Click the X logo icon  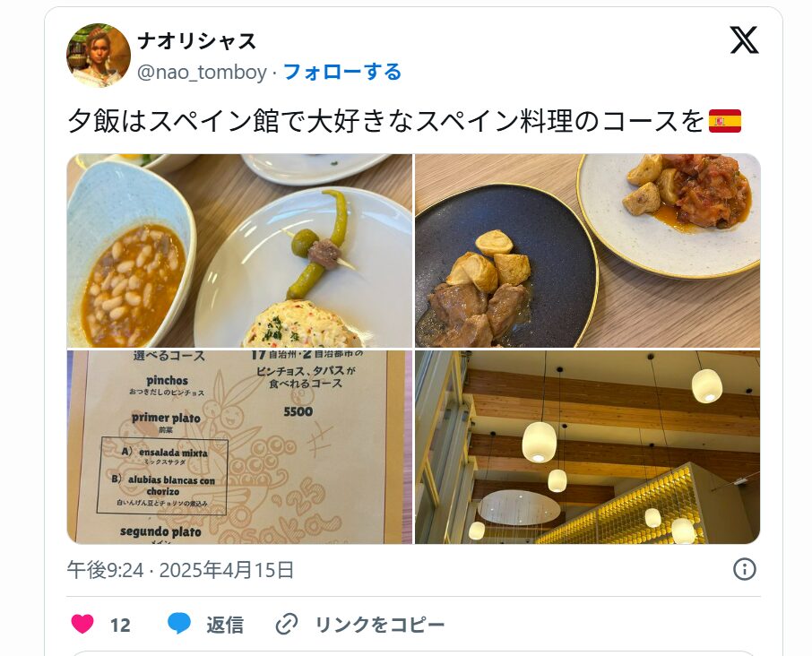click(744, 39)
